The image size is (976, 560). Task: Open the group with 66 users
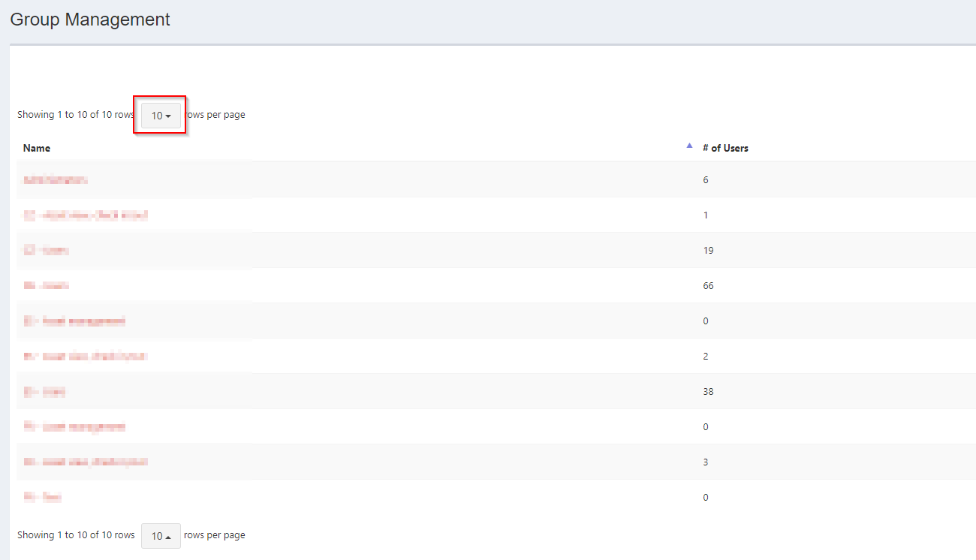(x=46, y=285)
